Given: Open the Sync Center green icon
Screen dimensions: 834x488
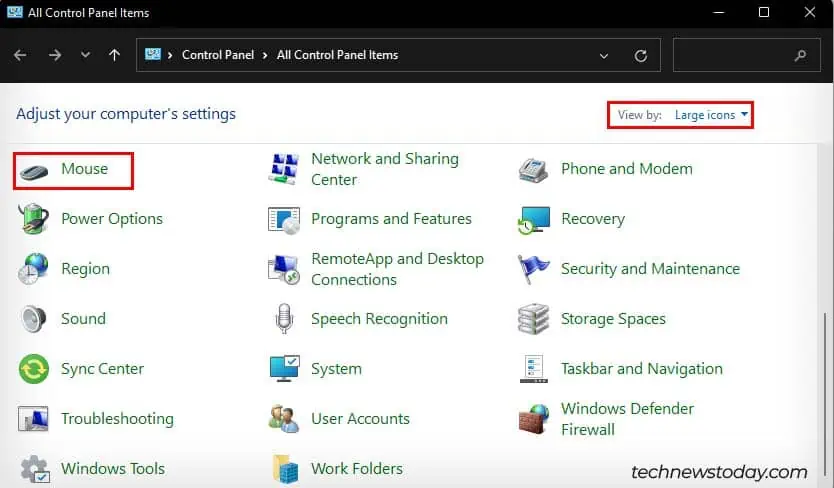Looking at the screenshot, I should point(34,369).
